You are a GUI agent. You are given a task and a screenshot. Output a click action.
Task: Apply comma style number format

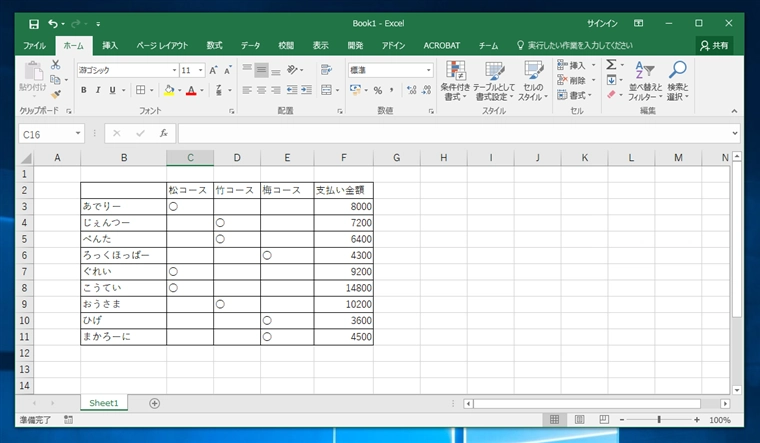click(x=391, y=90)
